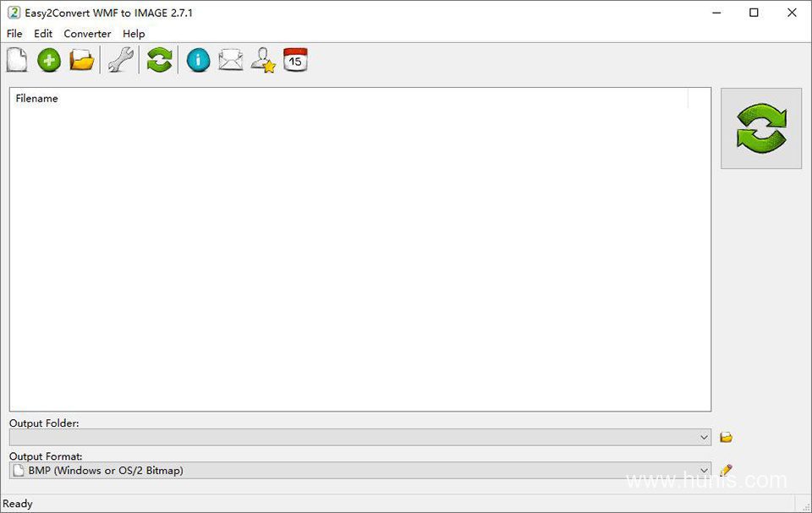
Task: Browse output folder with small folder icon
Action: click(x=726, y=438)
